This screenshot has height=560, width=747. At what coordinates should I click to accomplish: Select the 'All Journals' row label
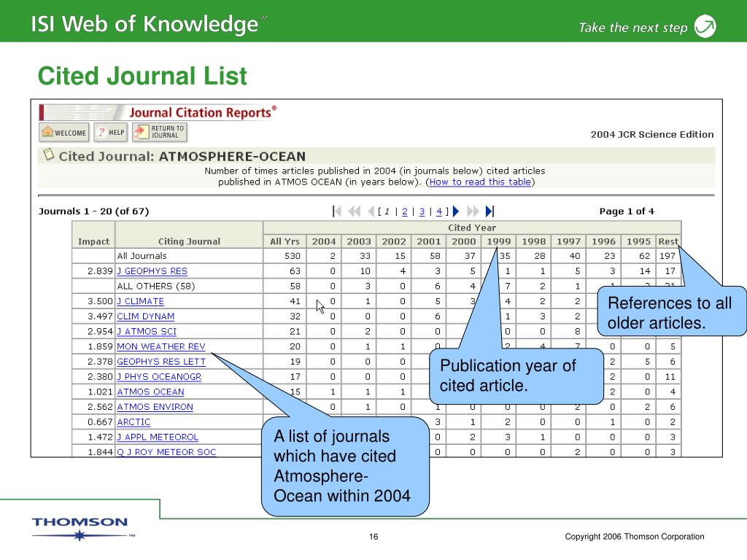click(x=142, y=256)
